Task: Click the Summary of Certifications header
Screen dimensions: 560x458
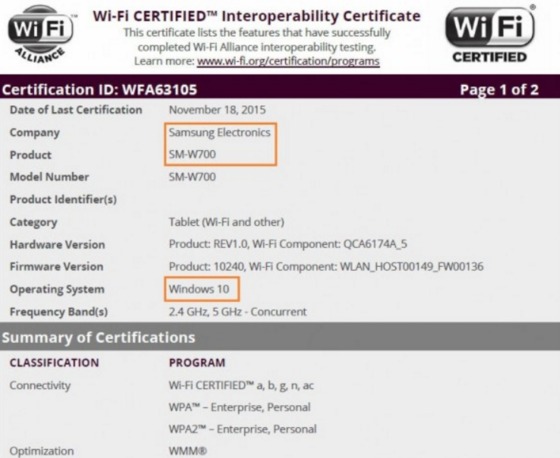Action: point(99,338)
